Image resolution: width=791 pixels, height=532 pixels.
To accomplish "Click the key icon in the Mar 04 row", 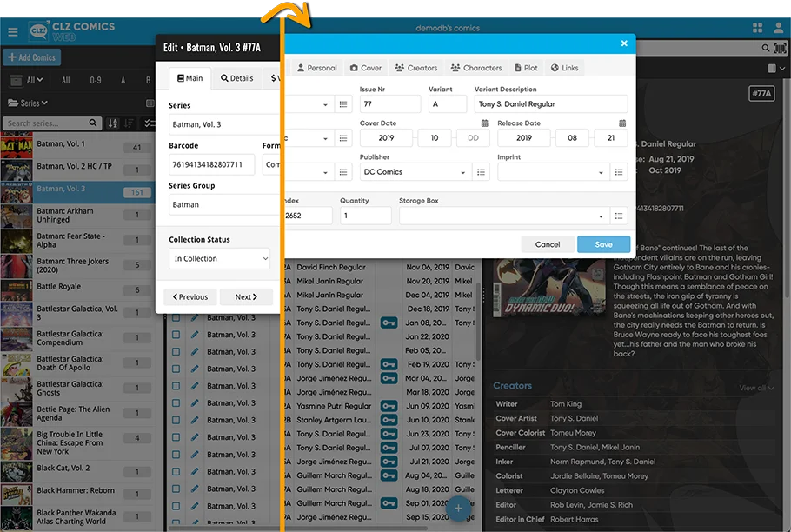I will [x=389, y=378].
